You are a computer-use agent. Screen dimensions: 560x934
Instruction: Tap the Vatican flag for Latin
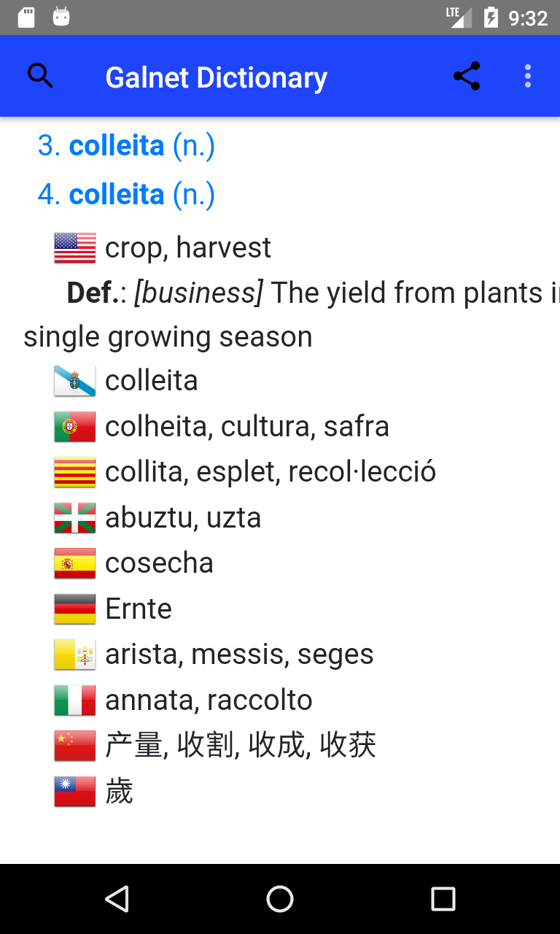[x=75, y=655]
